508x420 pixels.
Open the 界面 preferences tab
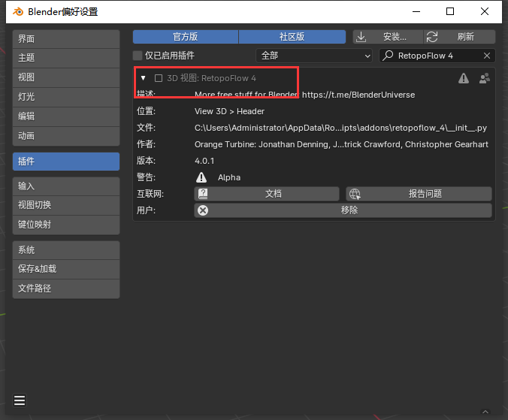point(66,39)
